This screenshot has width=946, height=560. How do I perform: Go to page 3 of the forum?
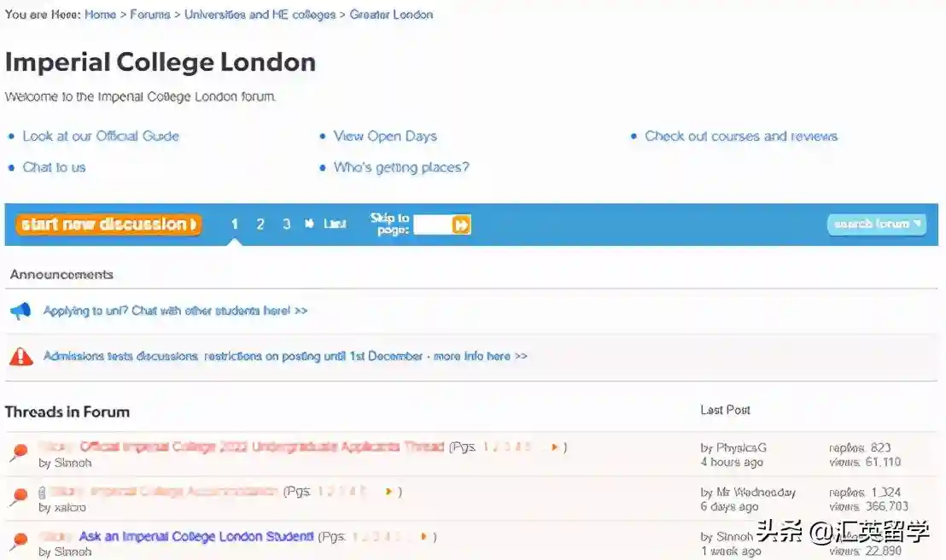pyautogui.click(x=286, y=225)
